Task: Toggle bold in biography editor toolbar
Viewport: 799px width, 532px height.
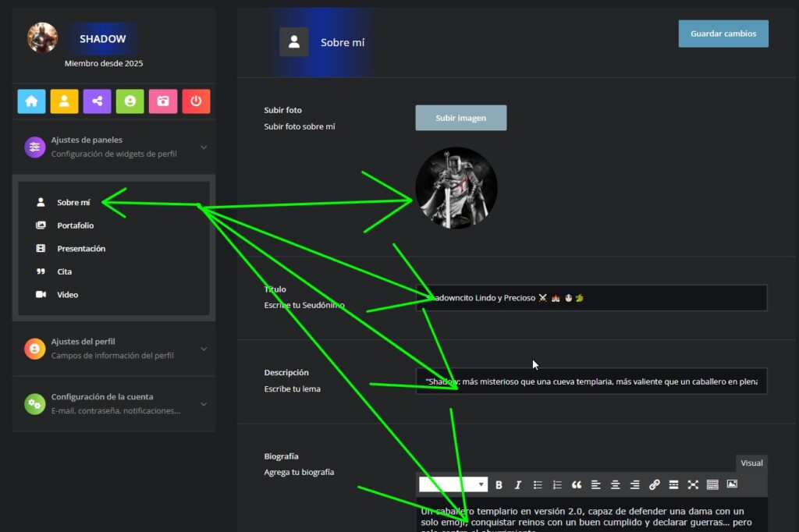Action: click(x=499, y=485)
